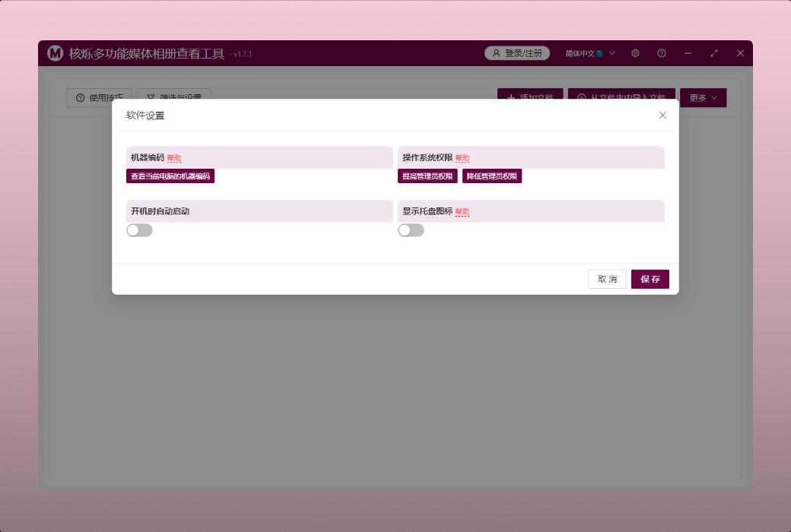Enable the 开机时自动启动 toggle switch
Viewport: 791px width, 532px height.
[139, 230]
